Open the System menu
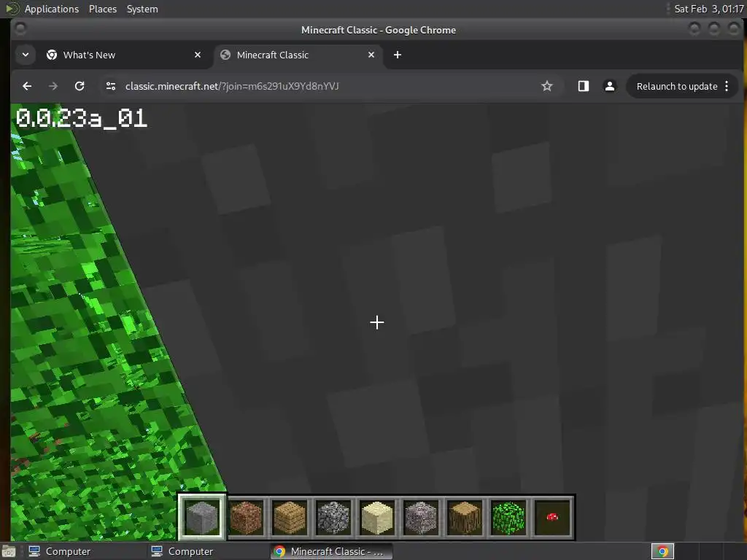747x560 pixels. click(142, 9)
